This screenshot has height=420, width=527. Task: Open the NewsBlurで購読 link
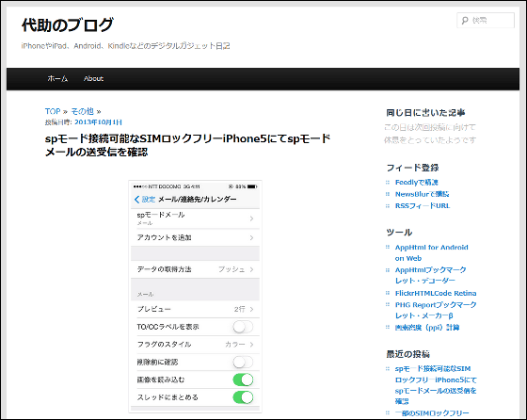pyautogui.click(x=423, y=194)
